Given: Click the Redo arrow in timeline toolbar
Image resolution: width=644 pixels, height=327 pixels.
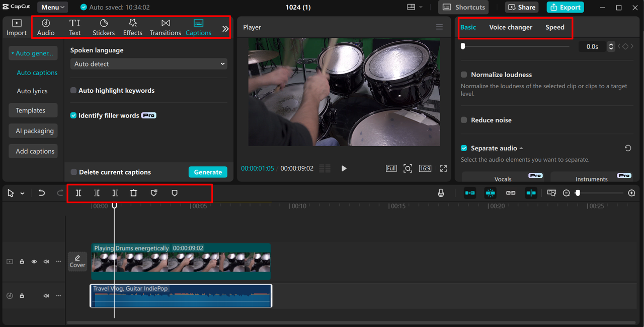Looking at the screenshot, I should click(x=60, y=193).
